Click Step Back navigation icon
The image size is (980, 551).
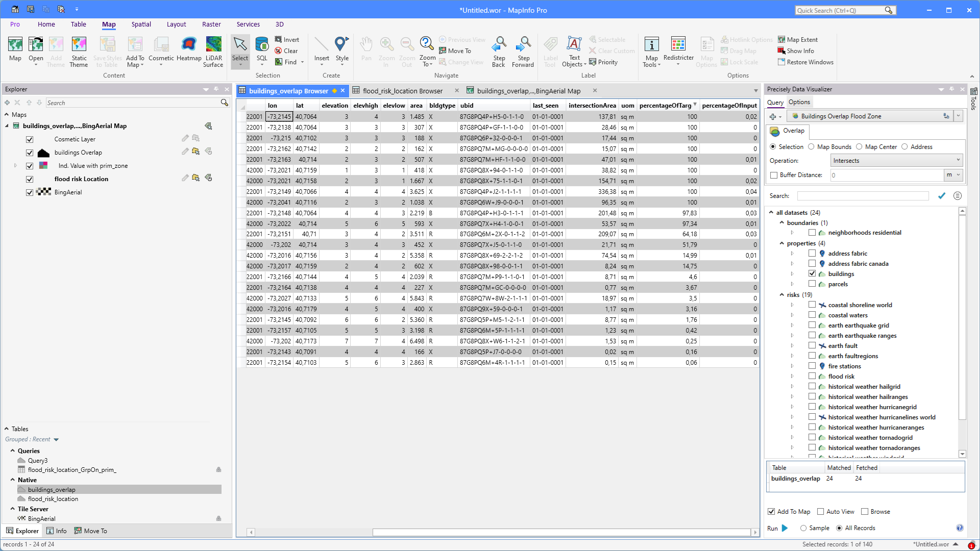499,45
